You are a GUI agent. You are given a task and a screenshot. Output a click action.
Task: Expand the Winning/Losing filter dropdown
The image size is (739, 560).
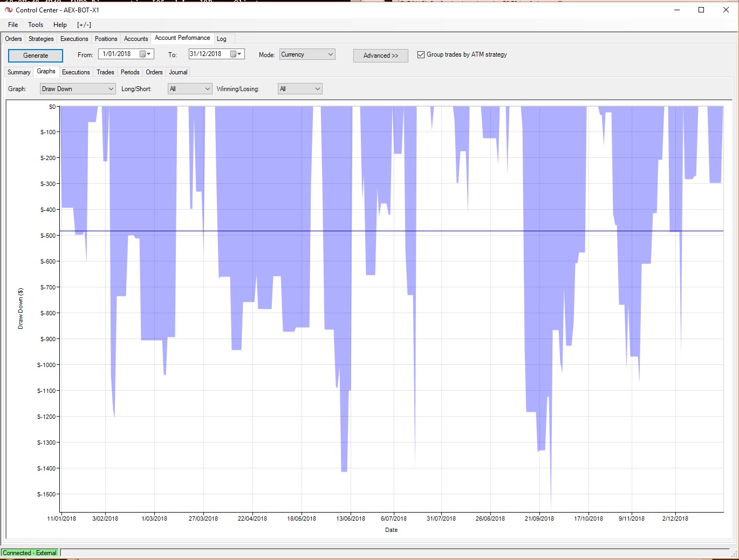(318, 89)
